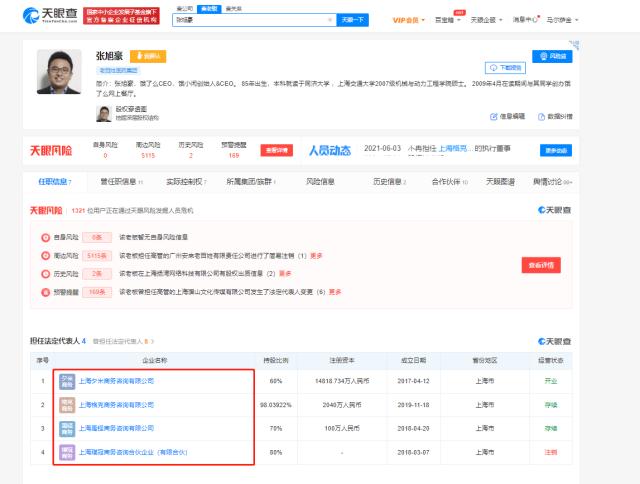Open 张旭豪's profile photo
The image size is (640, 484).
(59, 72)
